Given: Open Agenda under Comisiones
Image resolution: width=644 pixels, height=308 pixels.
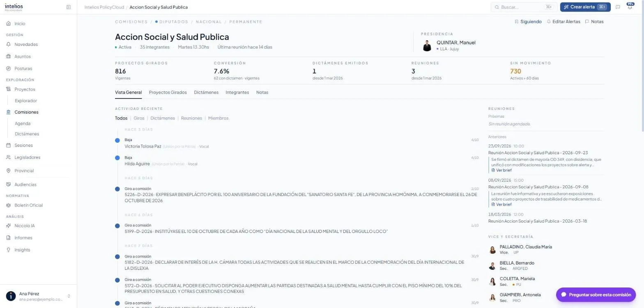Looking at the screenshot, I should tap(23, 123).
